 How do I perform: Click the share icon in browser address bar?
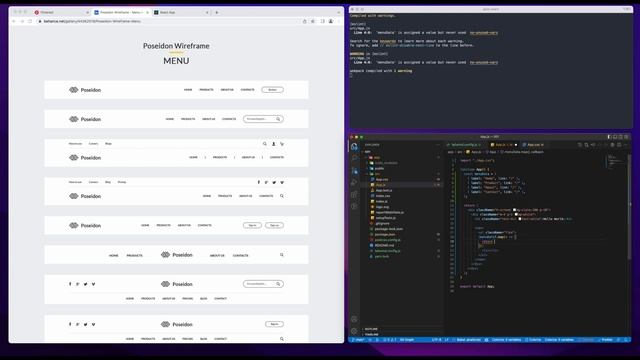304,21
